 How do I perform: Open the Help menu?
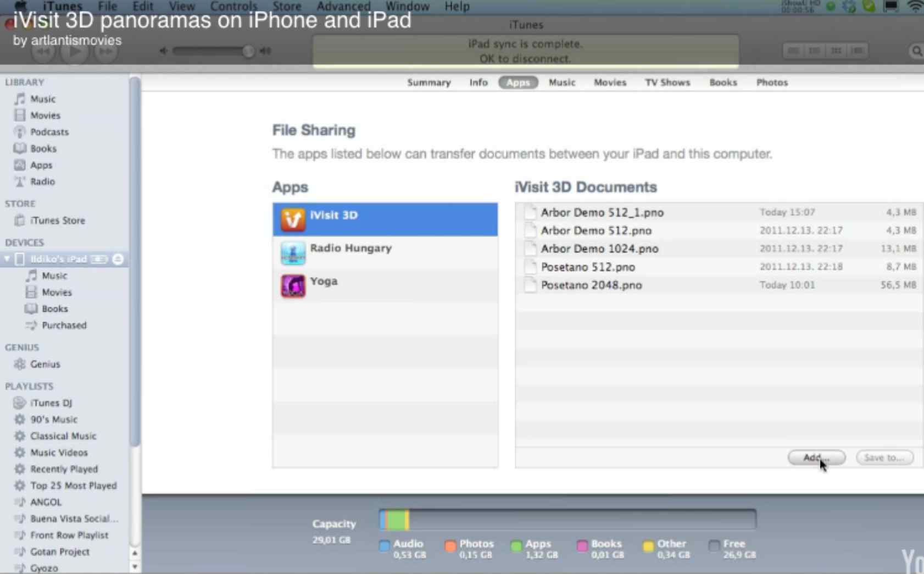457,7
